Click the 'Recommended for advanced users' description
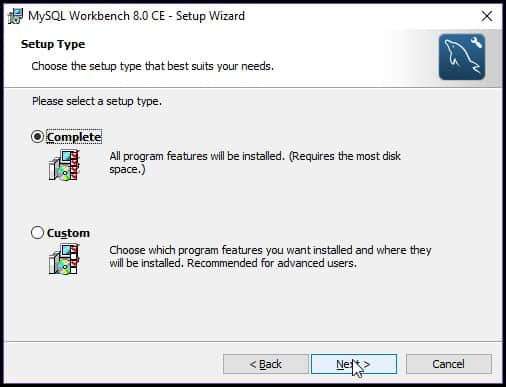 pos(272,263)
